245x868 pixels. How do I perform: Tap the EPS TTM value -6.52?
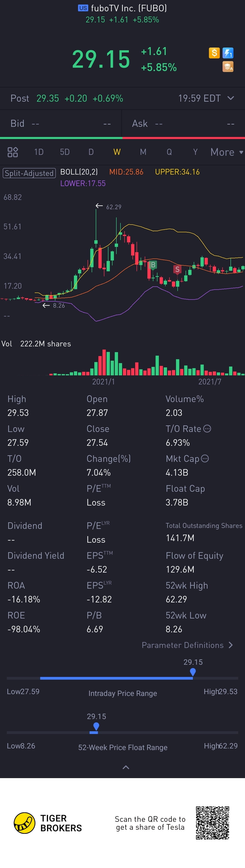(x=97, y=569)
